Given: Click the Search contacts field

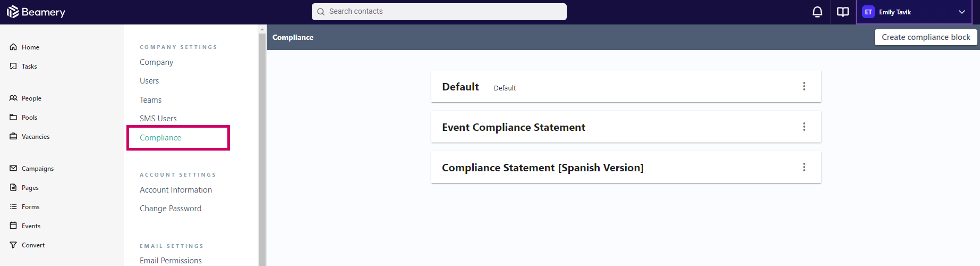Looking at the screenshot, I should click(x=439, y=12).
